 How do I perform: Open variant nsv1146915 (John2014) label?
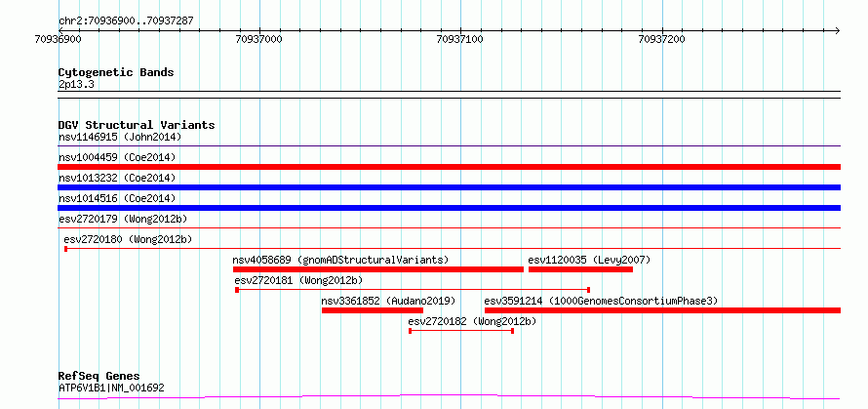click(x=120, y=137)
